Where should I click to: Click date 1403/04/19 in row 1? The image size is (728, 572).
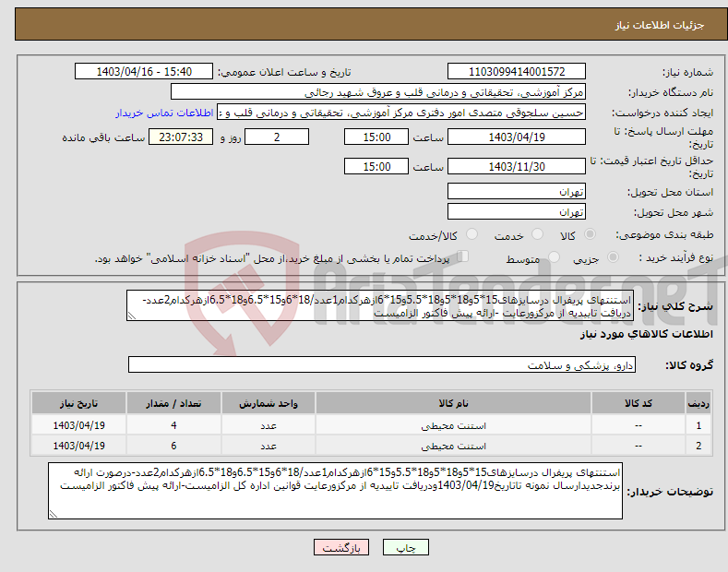(79, 425)
